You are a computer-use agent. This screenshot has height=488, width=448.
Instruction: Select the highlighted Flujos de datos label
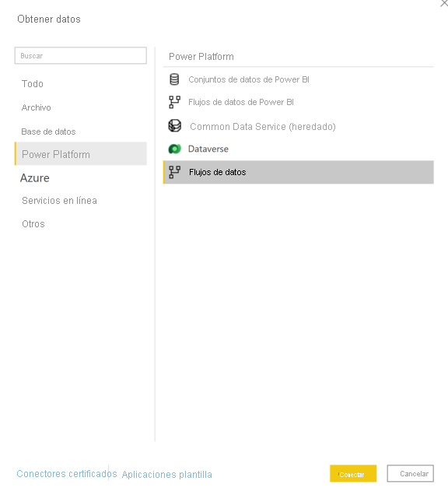[x=218, y=172]
